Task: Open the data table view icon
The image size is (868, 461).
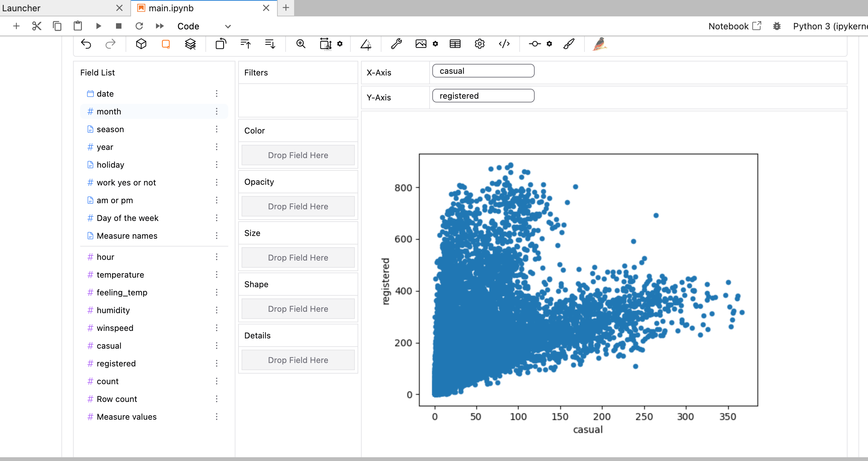Action: coord(455,44)
